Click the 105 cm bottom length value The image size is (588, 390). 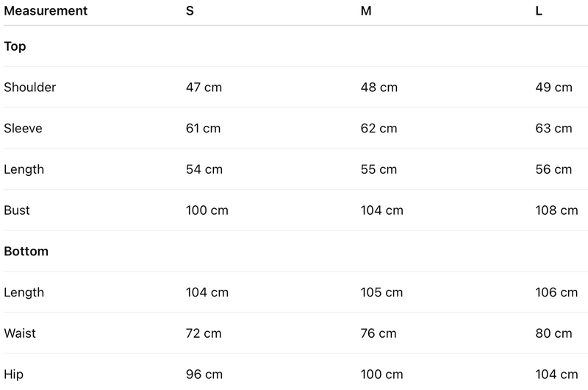tap(381, 292)
